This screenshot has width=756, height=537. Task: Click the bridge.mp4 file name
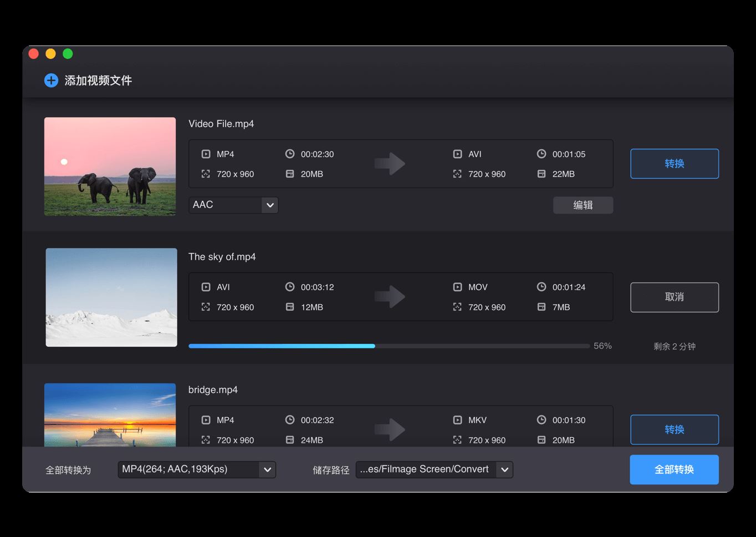(213, 390)
